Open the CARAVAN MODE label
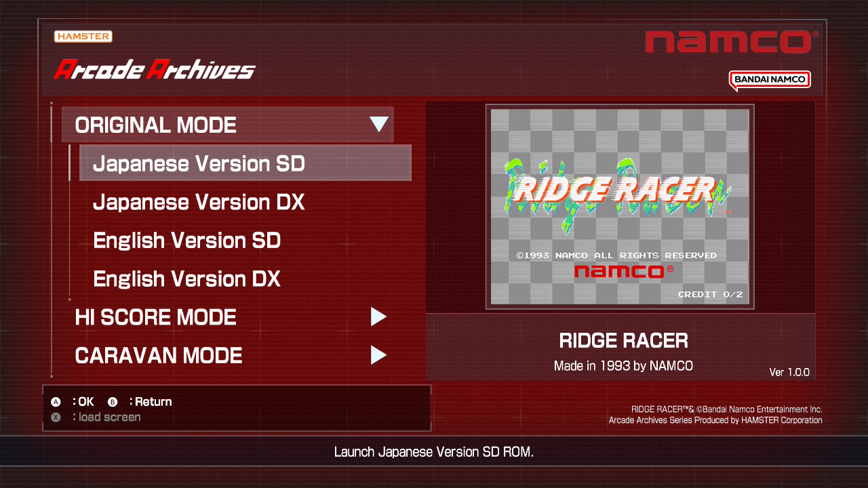This screenshot has width=868, height=488. pos(159,356)
